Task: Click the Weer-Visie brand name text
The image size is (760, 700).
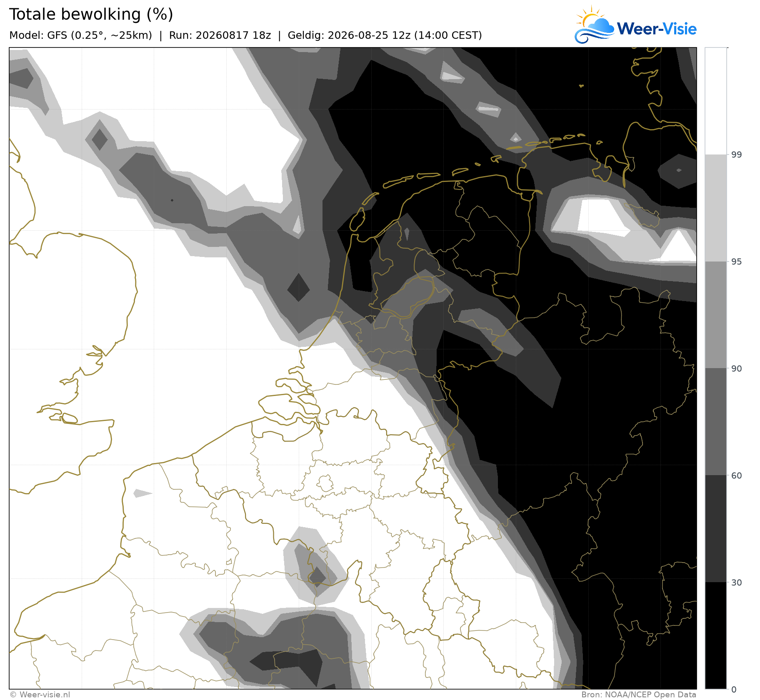Action: pyautogui.click(x=657, y=29)
